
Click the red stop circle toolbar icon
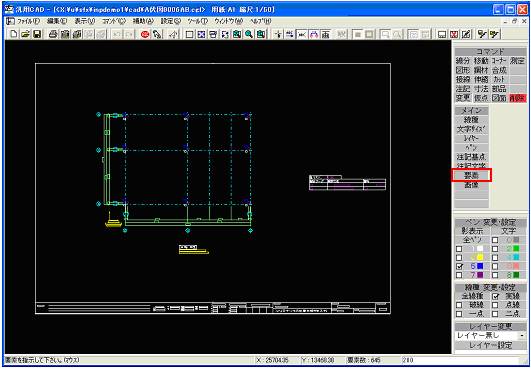pyautogui.click(x=145, y=34)
